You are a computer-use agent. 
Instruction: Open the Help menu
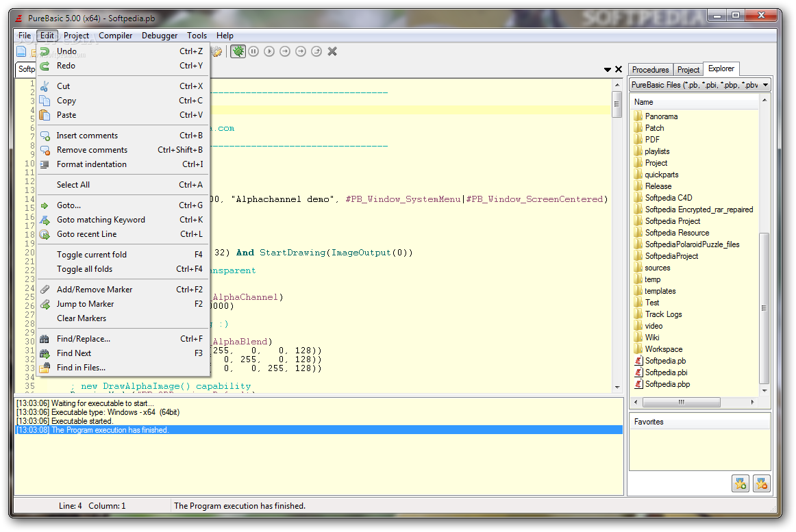tap(225, 36)
